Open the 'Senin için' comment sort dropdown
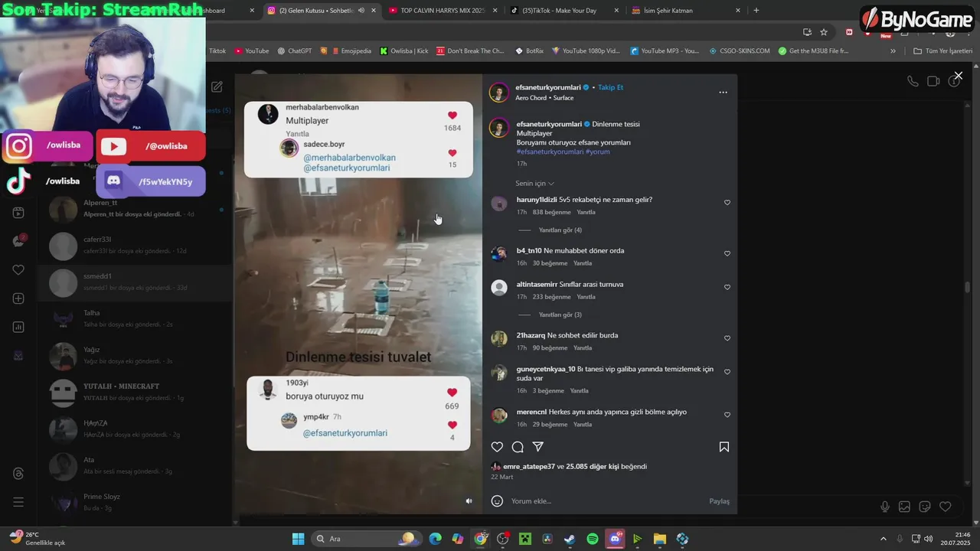Image resolution: width=980 pixels, height=551 pixels. [534, 184]
